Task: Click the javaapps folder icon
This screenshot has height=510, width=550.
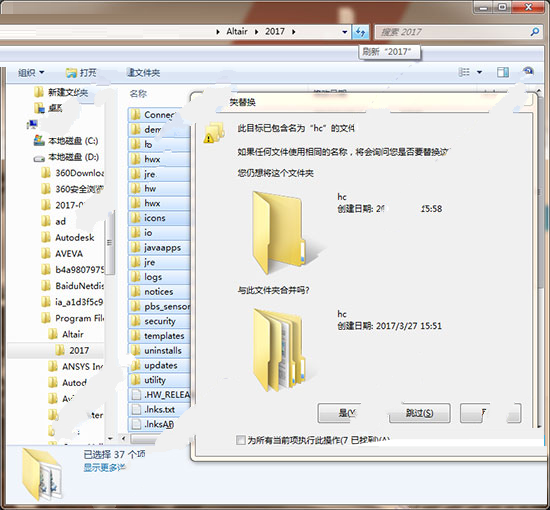Action: click(x=135, y=248)
